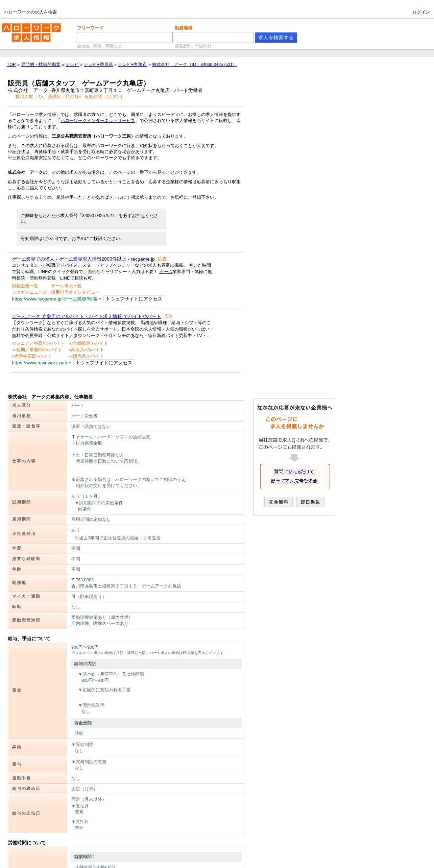Open the https://www.townwork.net/ URL link
The width and height of the screenshot is (434, 868).
[40, 363]
